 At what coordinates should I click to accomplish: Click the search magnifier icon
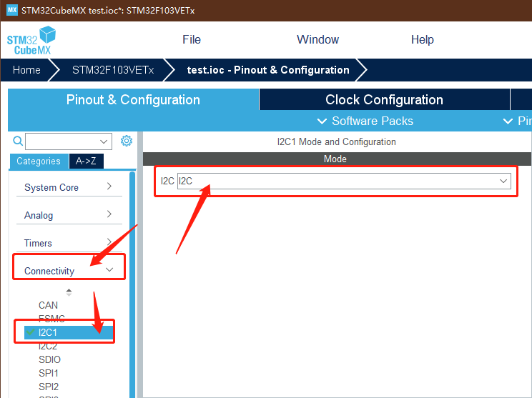[x=18, y=141]
